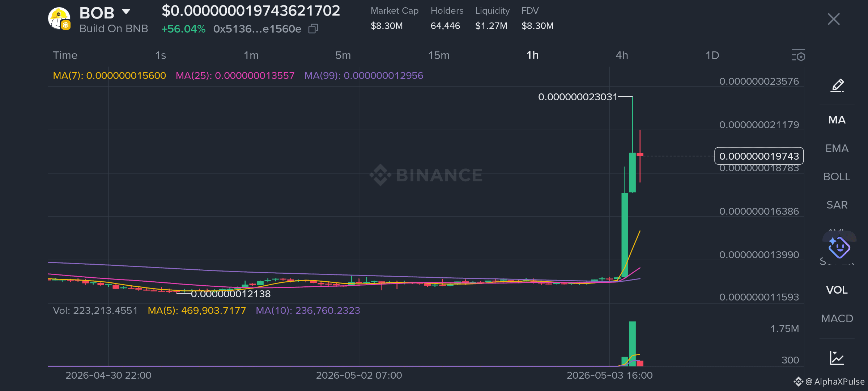Click the Vol: 223,213.4551 readout
This screenshot has width=868, height=391.
[x=95, y=311]
